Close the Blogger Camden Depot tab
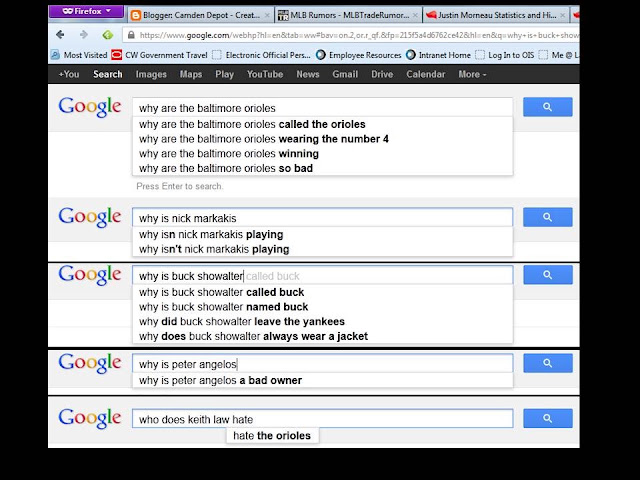This screenshot has height=480, width=640. 267,16
